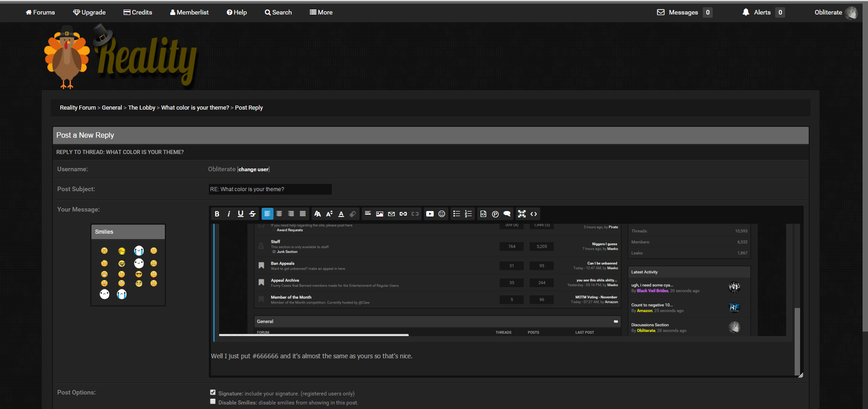Viewport: 868px width, 409px height.
Task: Go to the Credits page
Action: click(138, 12)
